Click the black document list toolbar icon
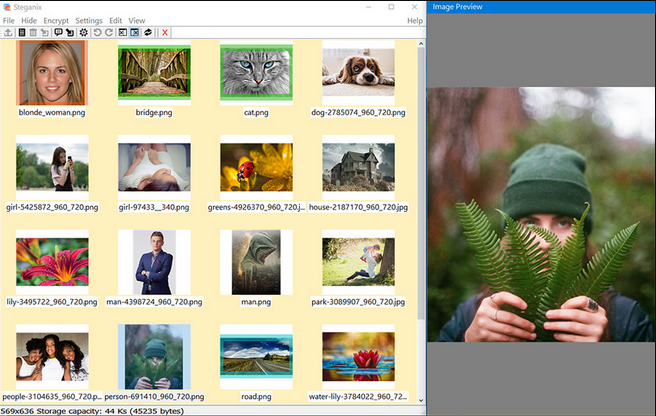The image size is (656, 416). (x=22, y=33)
